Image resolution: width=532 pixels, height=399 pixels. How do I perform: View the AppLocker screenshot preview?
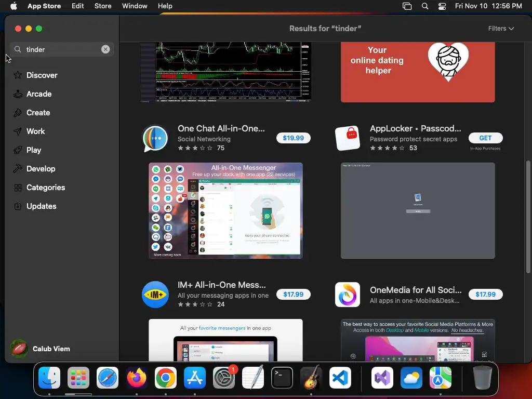point(418,211)
